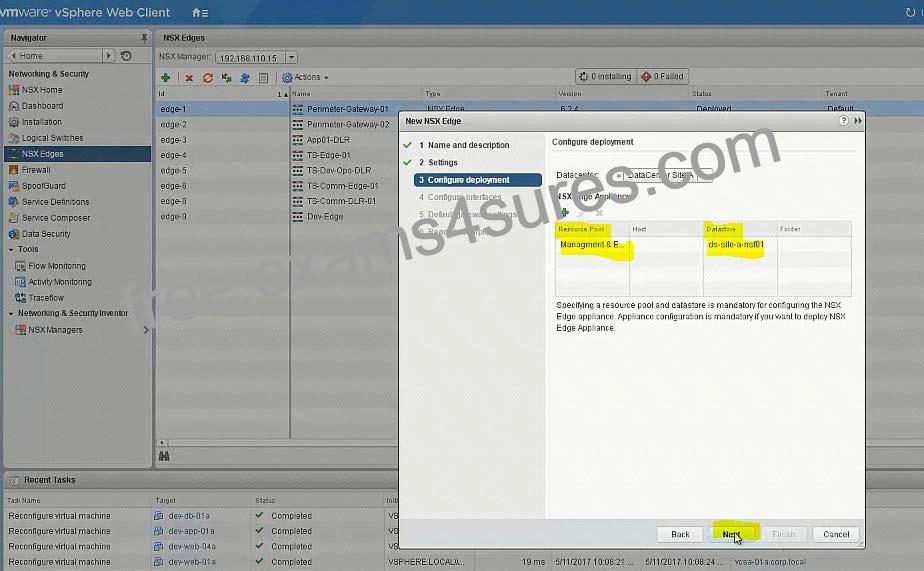
Task: Collapse Networking & Security Inventory section
Action: tap(11, 313)
